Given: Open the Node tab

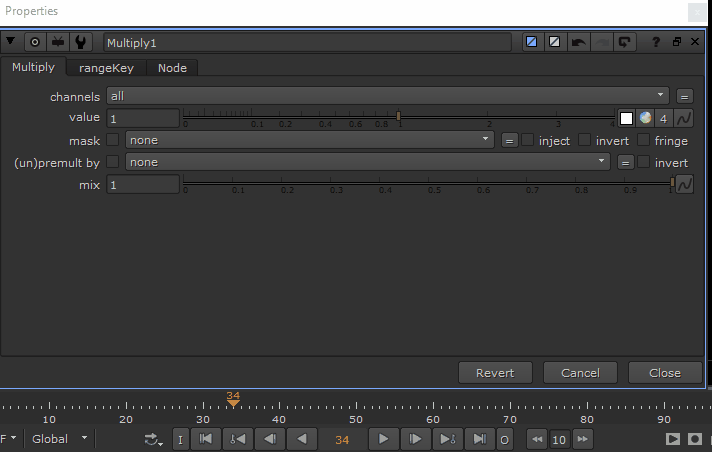Looking at the screenshot, I should pos(172,68).
